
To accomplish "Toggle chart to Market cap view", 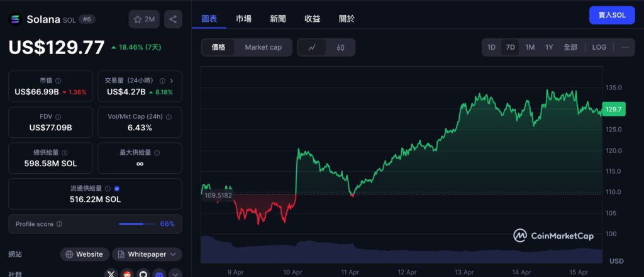I will [263, 47].
